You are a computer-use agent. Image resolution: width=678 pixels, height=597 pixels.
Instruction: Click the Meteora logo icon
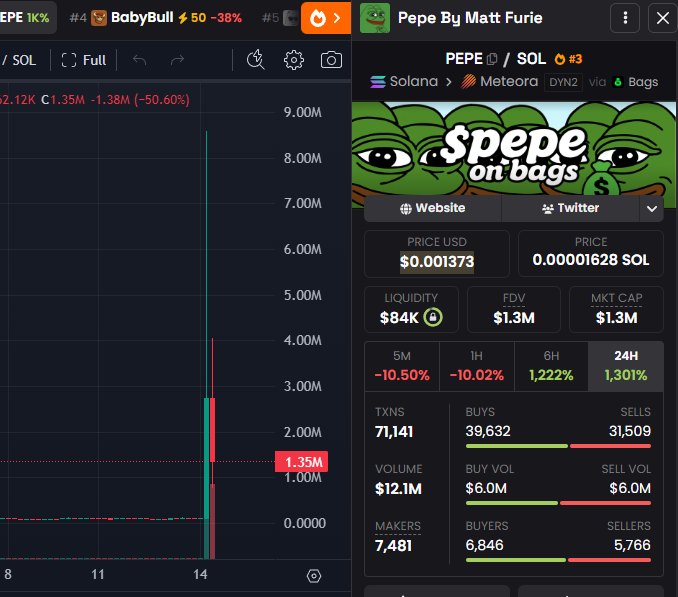click(468, 81)
